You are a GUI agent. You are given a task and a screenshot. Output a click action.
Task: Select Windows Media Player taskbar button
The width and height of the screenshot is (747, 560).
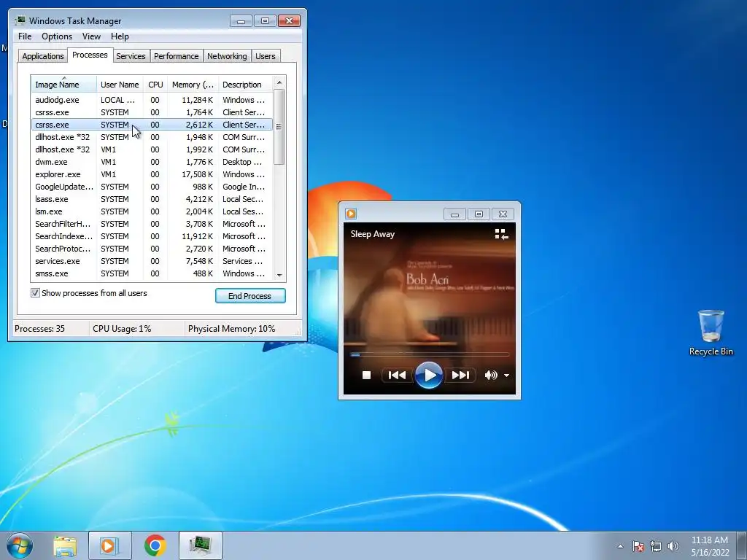click(x=109, y=545)
